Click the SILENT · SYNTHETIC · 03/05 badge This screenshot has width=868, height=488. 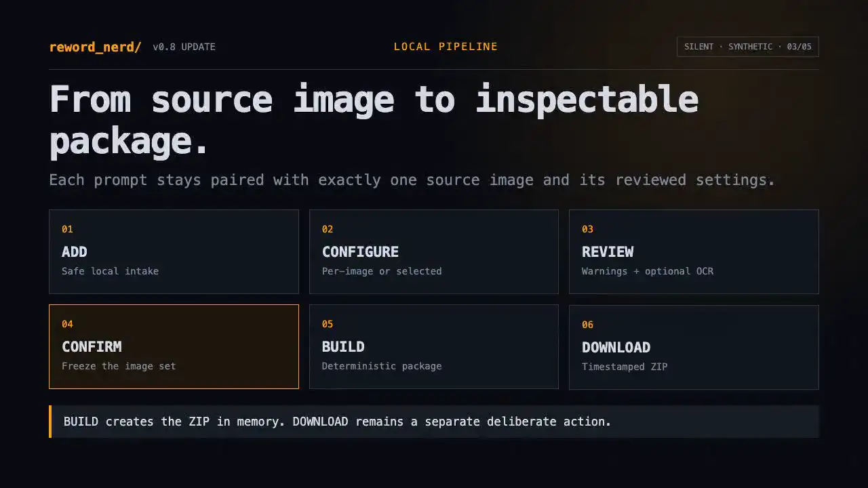click(747, 47)
